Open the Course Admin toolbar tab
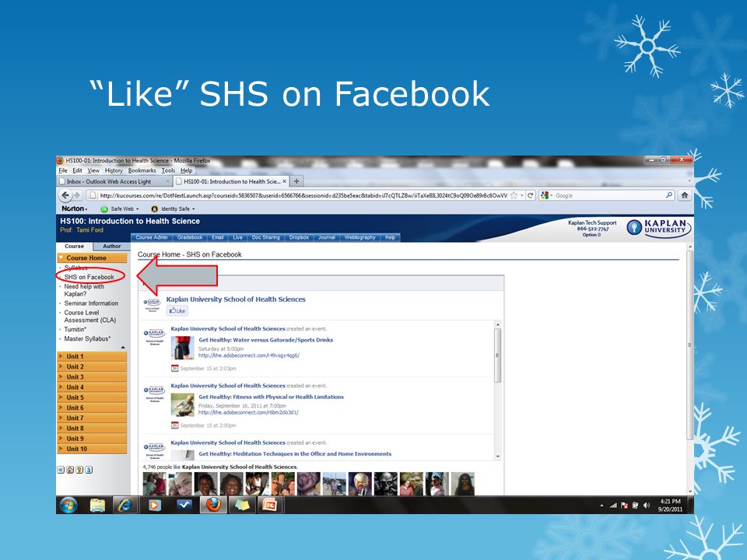The image size is (747, 560). [x=152, y=237]
